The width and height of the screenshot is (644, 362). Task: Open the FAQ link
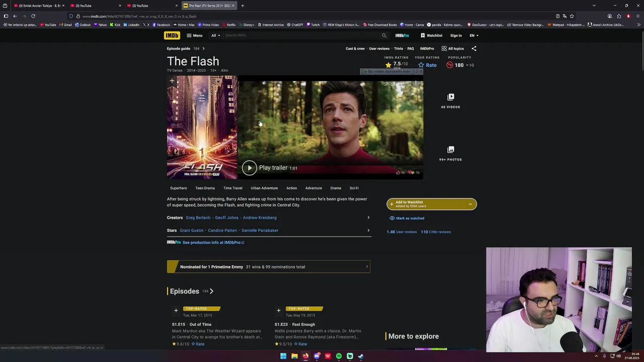[411, 48]
